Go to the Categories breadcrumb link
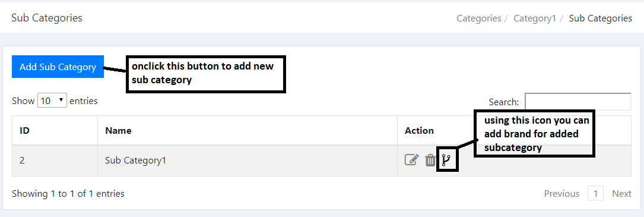Screen dimensions: 644x217 [x=479, y=18]
